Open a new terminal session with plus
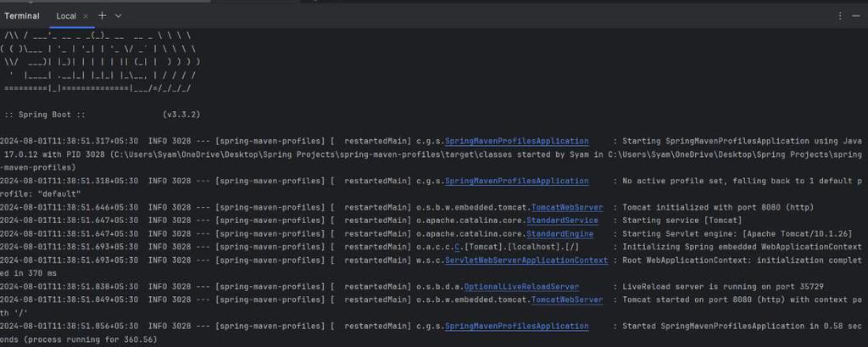The width and height of the screenshot is (868, 347). tap(103, 15)
